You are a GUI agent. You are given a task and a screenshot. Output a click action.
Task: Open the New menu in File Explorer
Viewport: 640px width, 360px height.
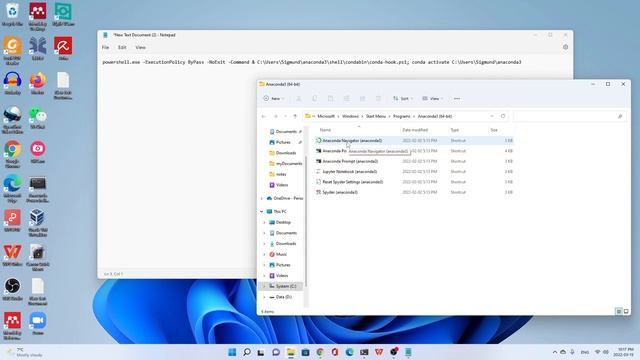[x=273, y=98]
